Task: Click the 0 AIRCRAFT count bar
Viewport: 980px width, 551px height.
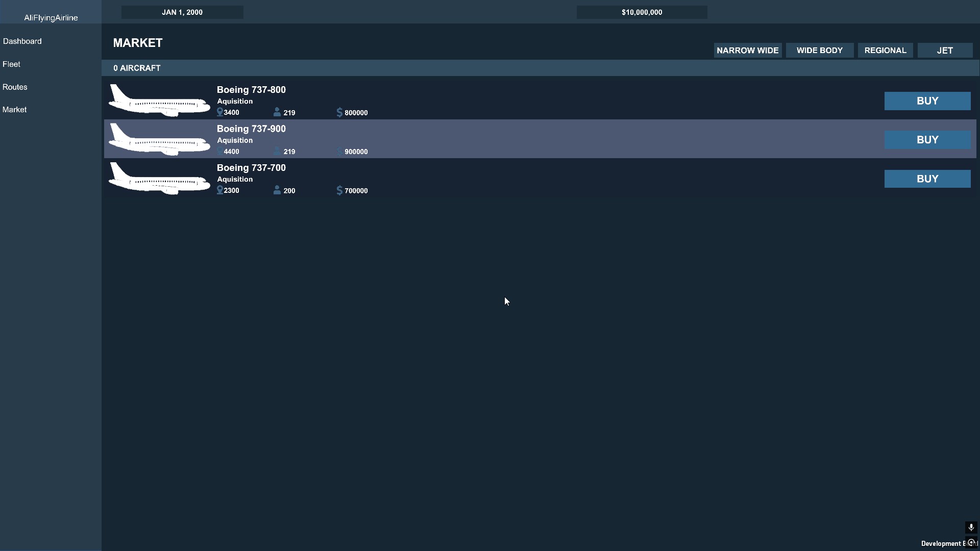Action: point(540,68)
